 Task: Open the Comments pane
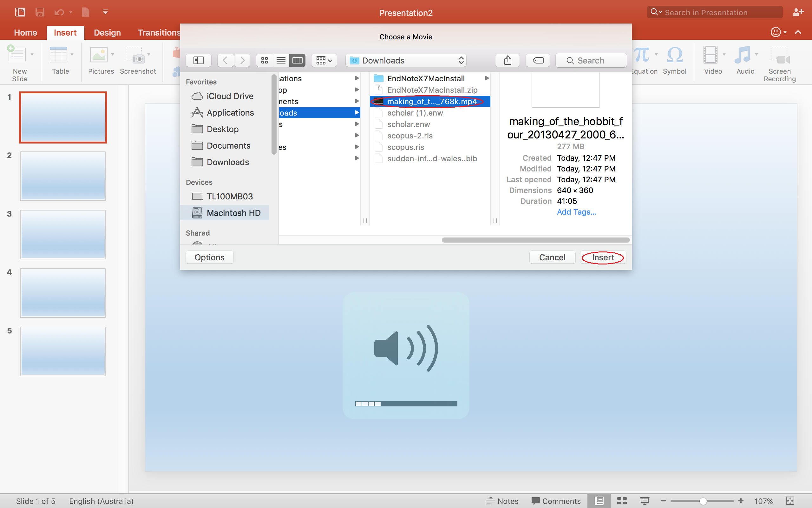[x=556, y=501]
